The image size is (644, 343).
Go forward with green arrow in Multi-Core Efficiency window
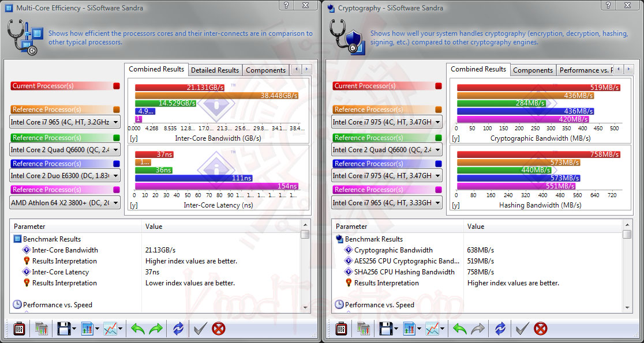point(156,329)
